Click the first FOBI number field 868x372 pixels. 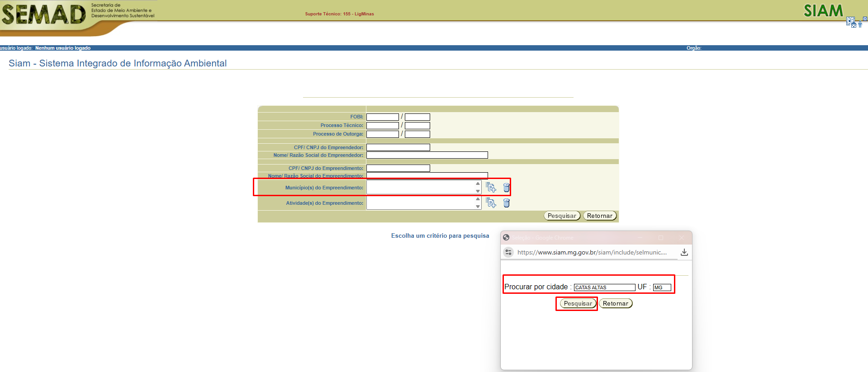382,117
